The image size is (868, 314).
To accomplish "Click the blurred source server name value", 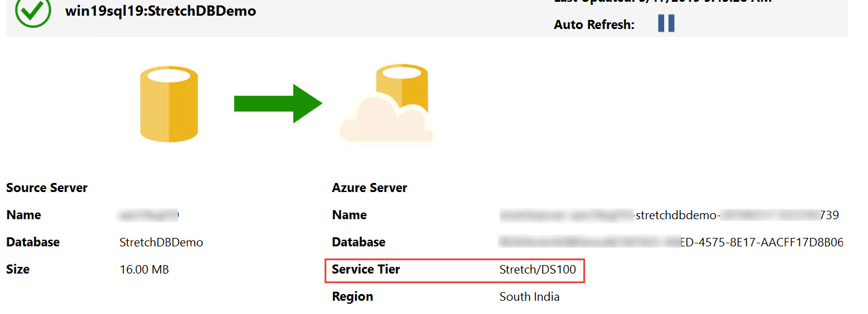I will 150,215.
